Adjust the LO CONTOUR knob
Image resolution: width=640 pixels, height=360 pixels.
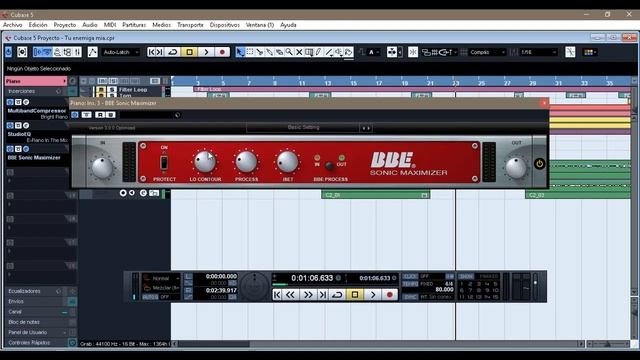point(205,162)
